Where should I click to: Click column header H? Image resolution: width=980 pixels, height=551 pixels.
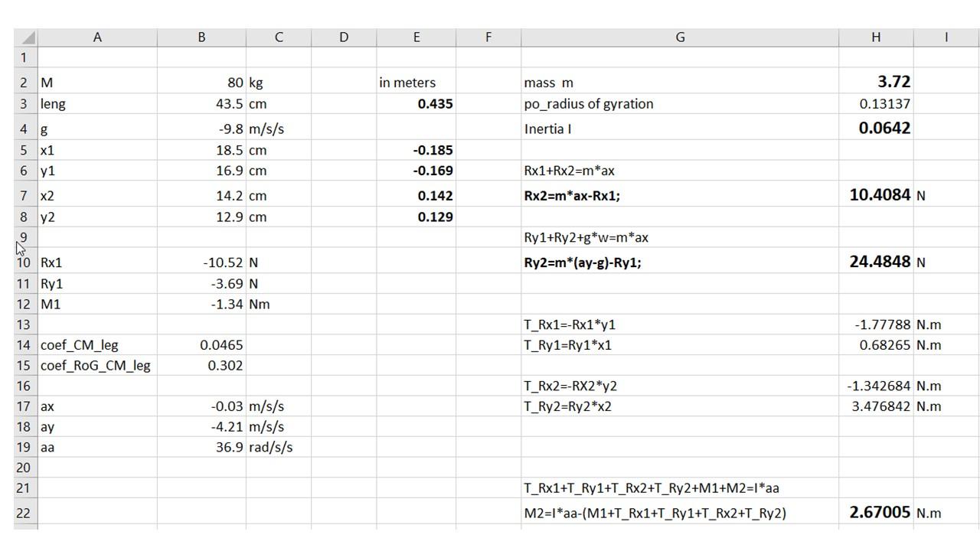(875, 36)
